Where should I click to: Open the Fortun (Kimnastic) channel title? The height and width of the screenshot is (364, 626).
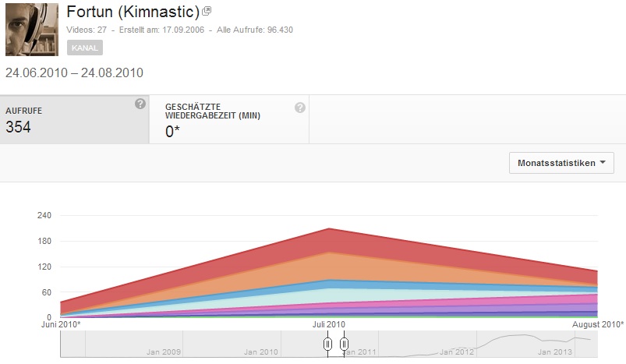coord(133,12)
